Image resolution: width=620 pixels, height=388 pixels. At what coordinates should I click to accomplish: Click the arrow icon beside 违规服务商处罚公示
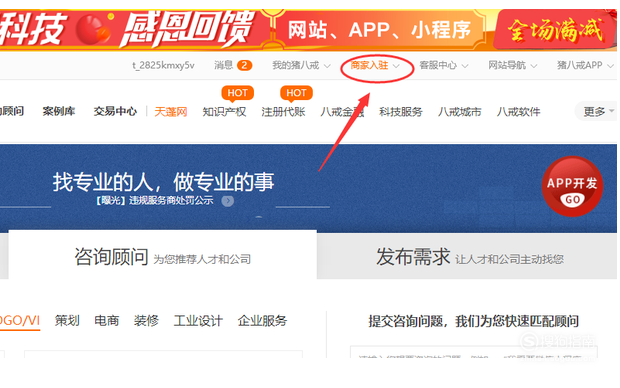227,201
